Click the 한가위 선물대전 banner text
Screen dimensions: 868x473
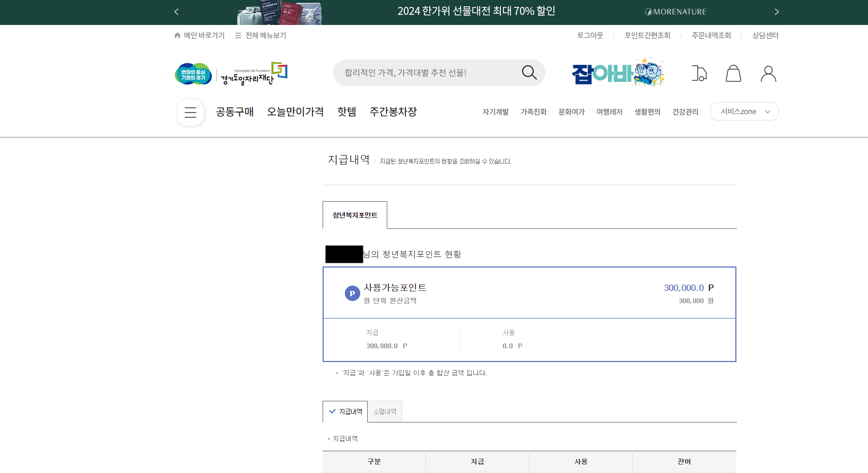pyautogui.click(x=476, y=11)
